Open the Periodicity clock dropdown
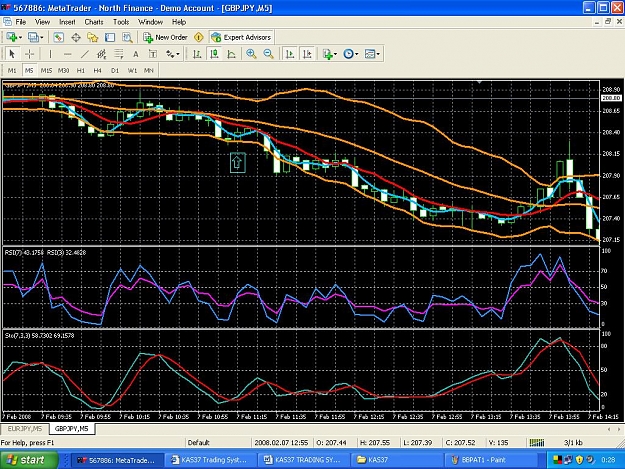The image size is (625, 469). pos(351,54)
